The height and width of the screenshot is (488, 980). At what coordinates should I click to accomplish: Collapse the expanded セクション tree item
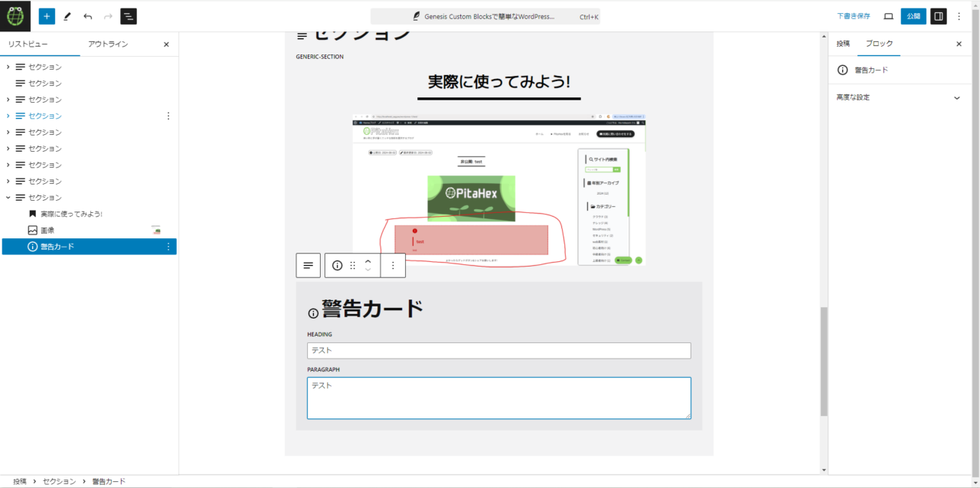(x=8, y=198)
